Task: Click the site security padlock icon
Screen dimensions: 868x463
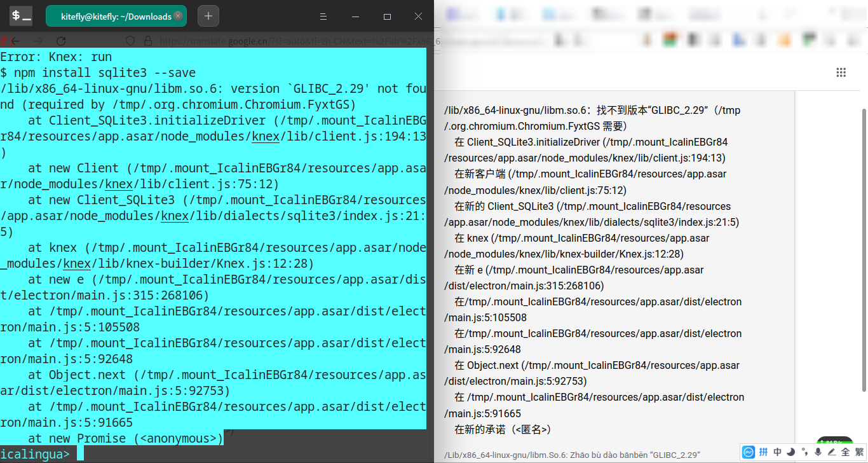Action: pos(148,41)
